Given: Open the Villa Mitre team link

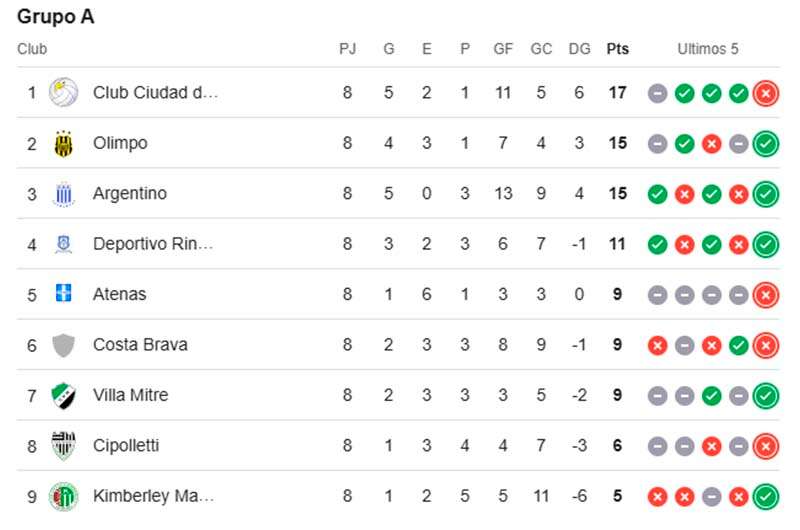Looking at the screenshot, I should pos(130,395).
